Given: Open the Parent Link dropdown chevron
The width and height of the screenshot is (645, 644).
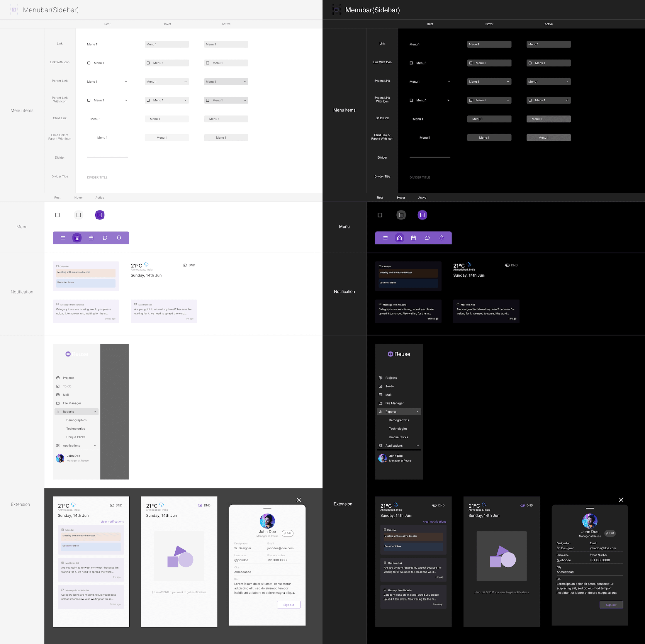Looking at the screenshot, I should pos(126,81).
